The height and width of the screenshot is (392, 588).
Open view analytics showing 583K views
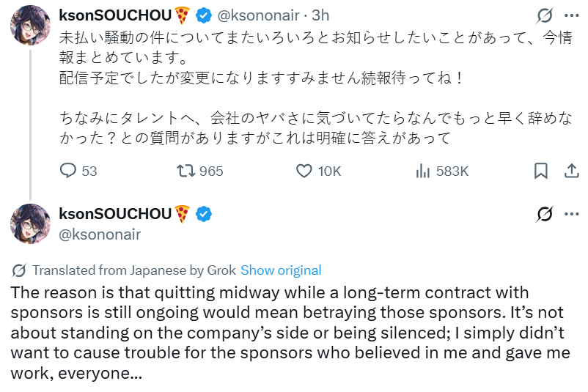(423, 171)
